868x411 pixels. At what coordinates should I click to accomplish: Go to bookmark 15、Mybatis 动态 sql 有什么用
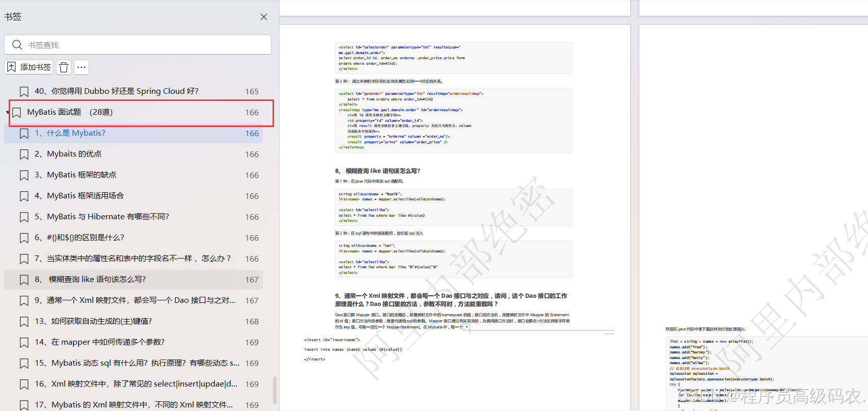[x=133, y=363]
